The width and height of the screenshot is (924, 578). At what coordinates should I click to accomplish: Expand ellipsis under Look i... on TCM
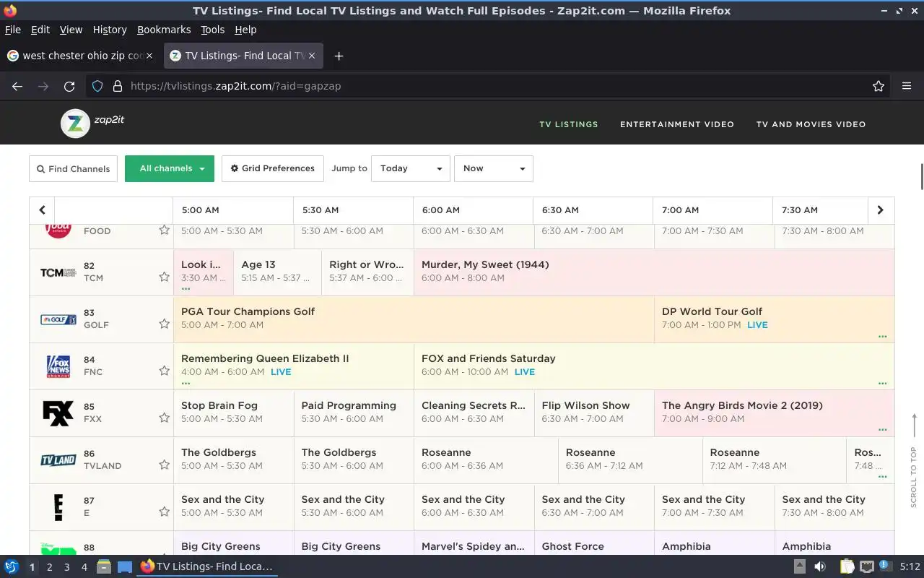click(x=186, y=289)
